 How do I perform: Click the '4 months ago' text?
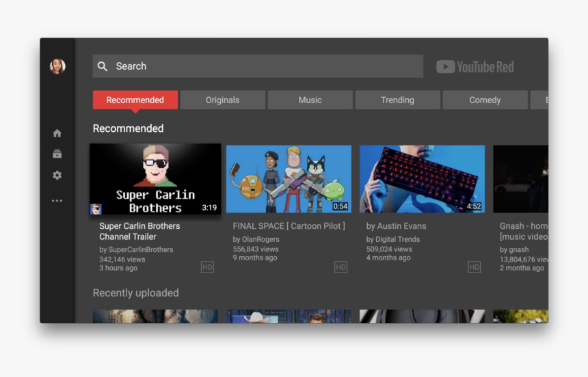pyautogui.click(x=388, y=258)
